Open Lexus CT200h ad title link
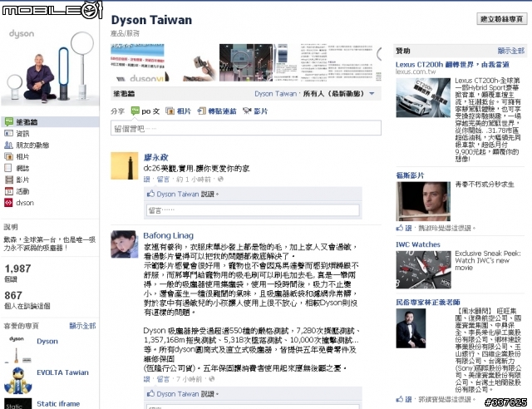Screen dimensions: 532x409 point(452,65)
